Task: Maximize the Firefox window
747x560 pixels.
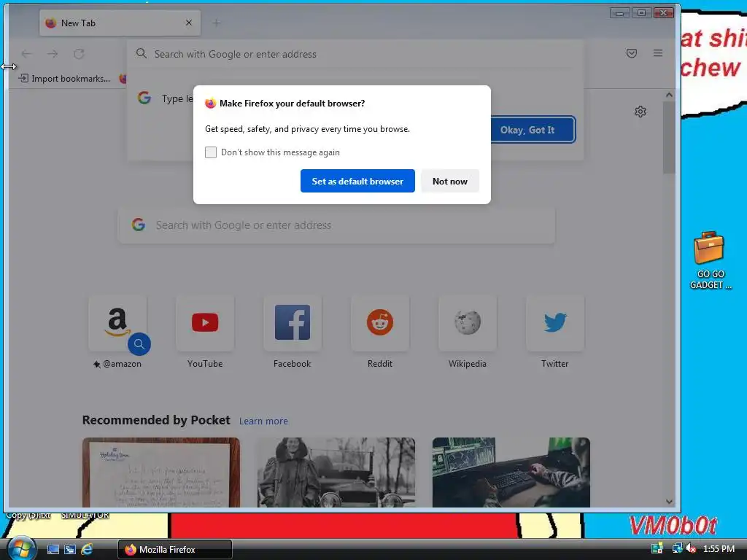Action: coord(641,13)
